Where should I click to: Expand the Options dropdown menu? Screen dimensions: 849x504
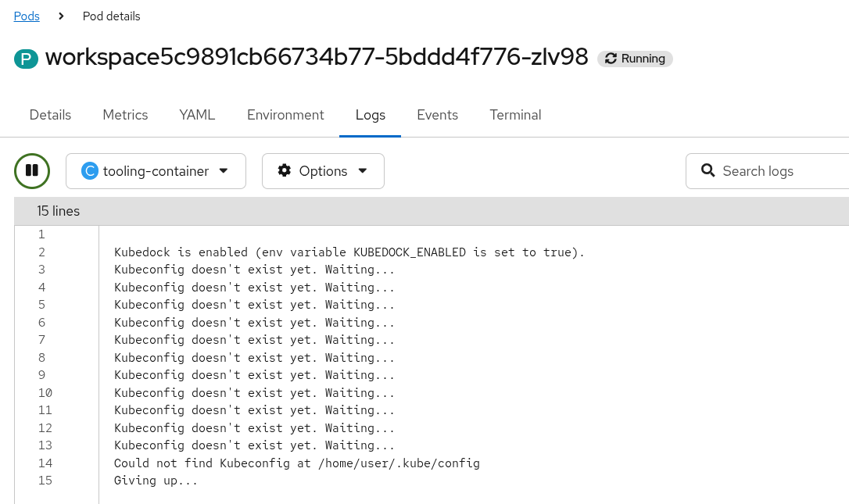coord(323,171)
